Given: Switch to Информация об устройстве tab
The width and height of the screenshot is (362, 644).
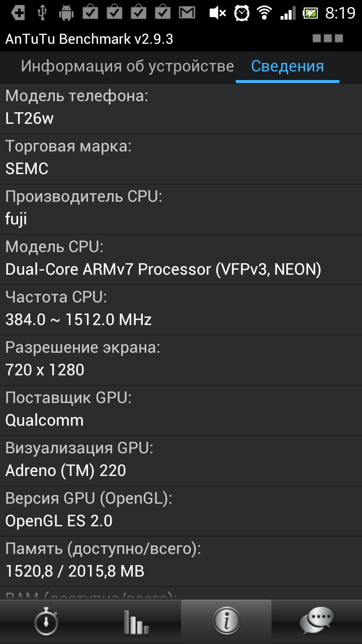Looking at the screenshot, I should 127,66.
